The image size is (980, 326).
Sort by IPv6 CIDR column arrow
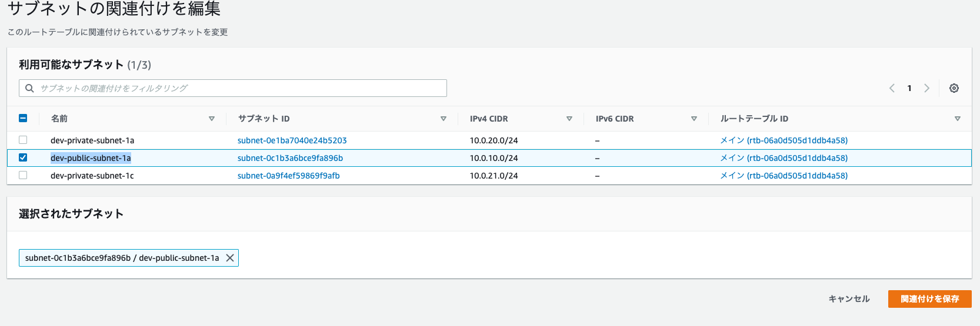(694, 119)
